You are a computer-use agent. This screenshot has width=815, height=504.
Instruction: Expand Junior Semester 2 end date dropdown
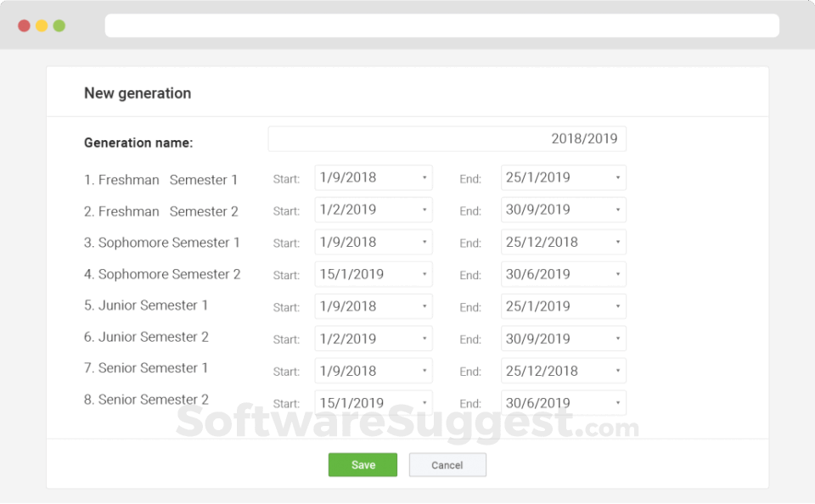(x=564, y=339)
